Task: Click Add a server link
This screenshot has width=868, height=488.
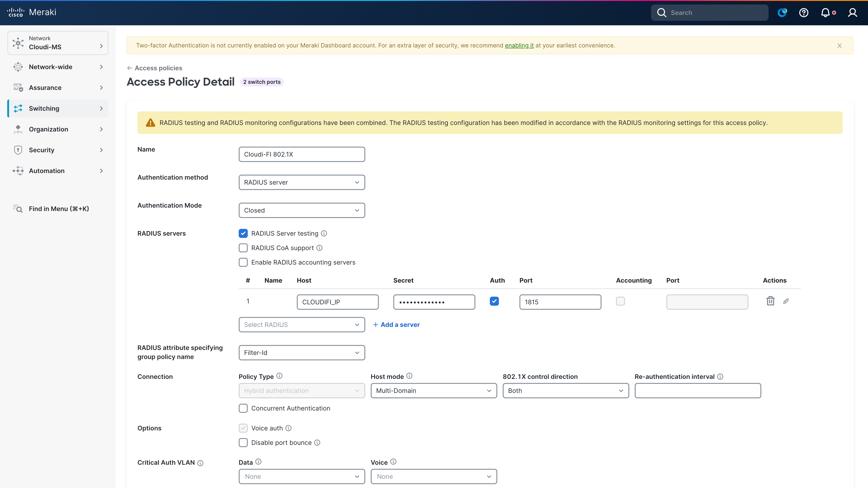Action: [396, 325]
